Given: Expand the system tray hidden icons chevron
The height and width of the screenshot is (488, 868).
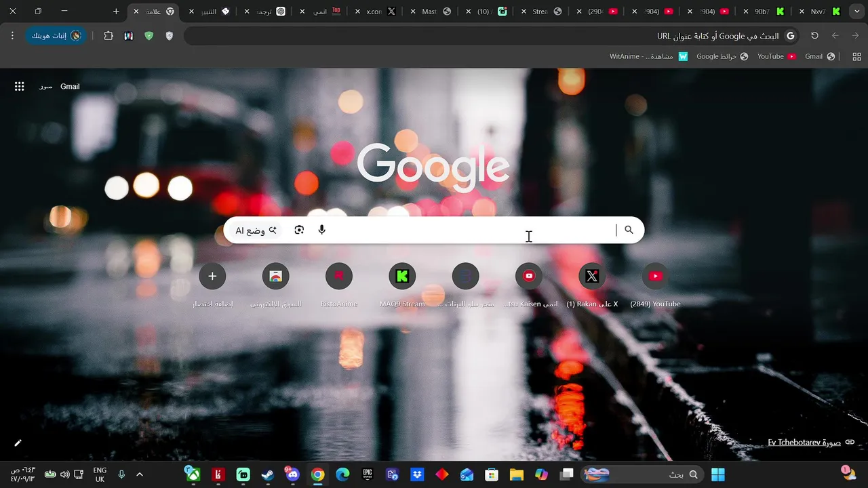Looking at the screenshot, I should point(140,474).
